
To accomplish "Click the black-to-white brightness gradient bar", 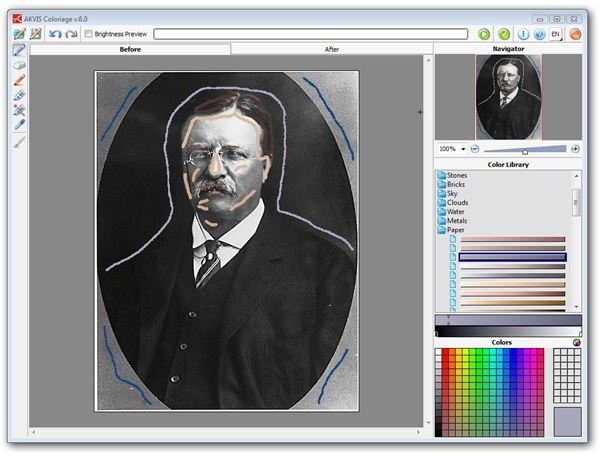I will tap(509, 332).
